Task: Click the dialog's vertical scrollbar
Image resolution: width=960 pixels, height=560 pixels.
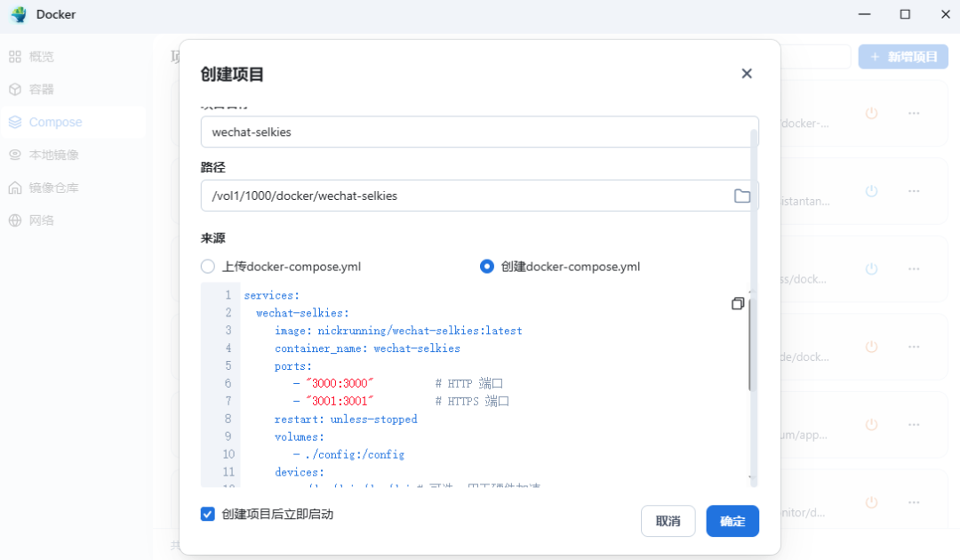Action: click(755, 308)
